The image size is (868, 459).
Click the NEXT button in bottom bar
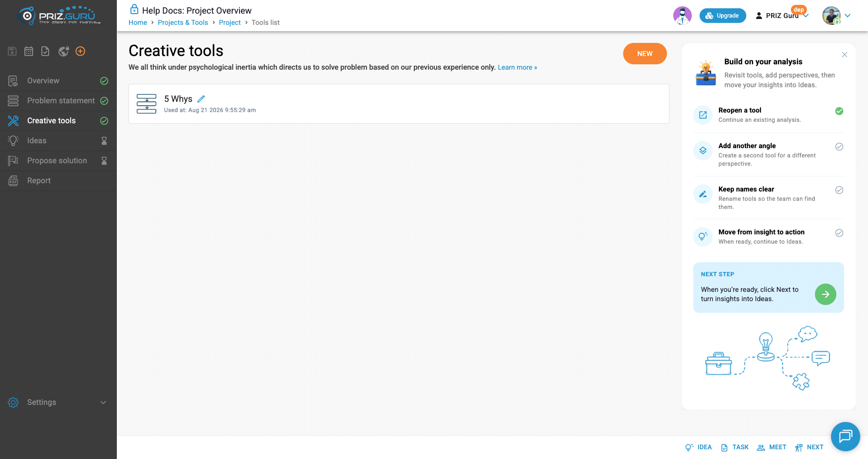point(809,447)
